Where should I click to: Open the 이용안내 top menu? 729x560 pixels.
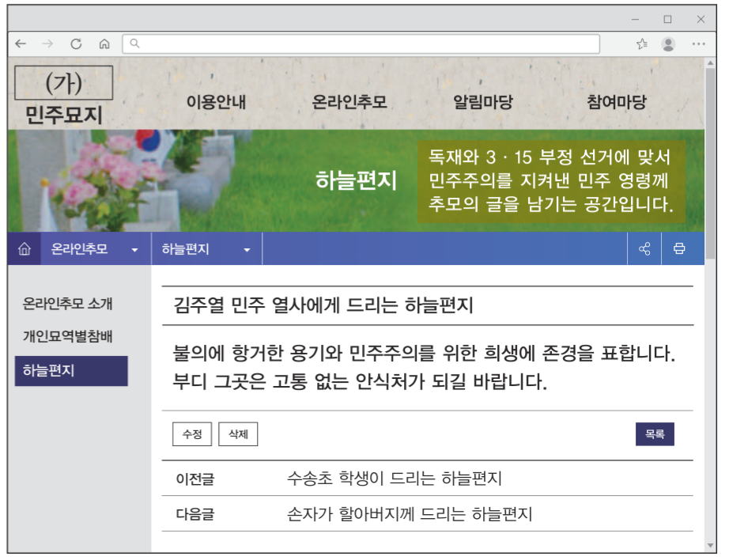216,102
